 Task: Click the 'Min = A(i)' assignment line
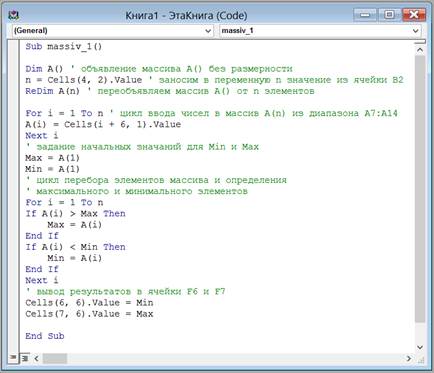[75, 258]
